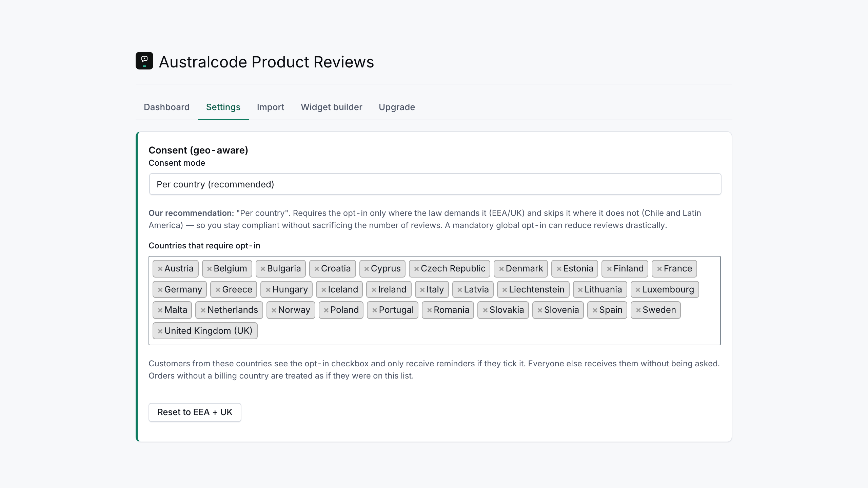Viewport: 868px width, 488px height.
Task: Remove Greece tag with its x icon
Action: click(x=218, y=290)
